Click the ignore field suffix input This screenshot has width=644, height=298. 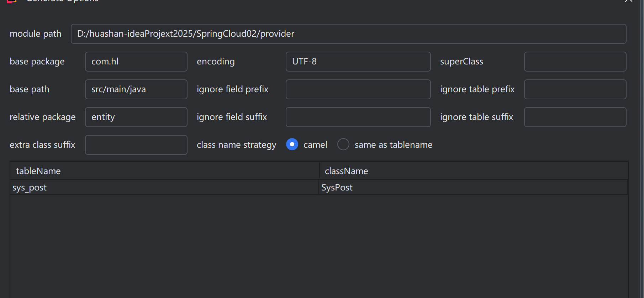pos(358,117)
